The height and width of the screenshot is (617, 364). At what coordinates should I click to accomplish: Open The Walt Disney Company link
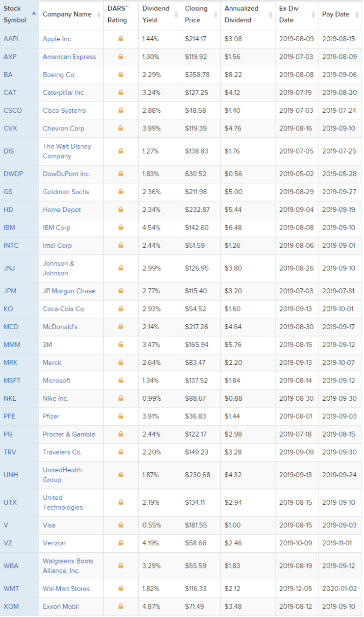click(67, 151)
